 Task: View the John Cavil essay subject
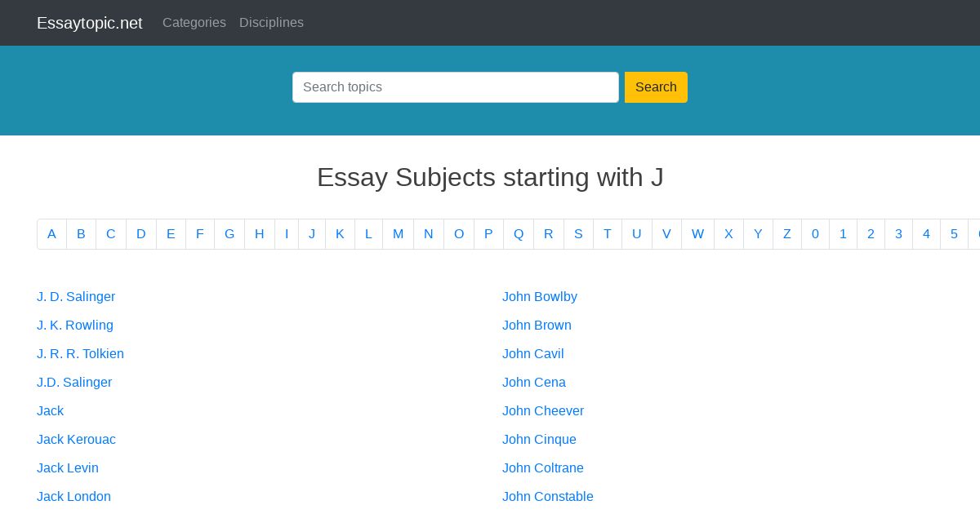[x=533, y=354]
